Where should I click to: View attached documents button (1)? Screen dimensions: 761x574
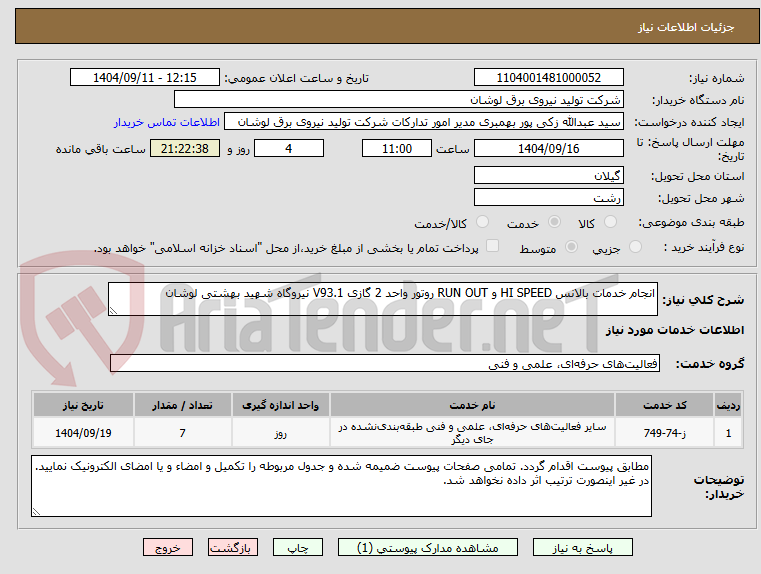click(x=428, y=547)
